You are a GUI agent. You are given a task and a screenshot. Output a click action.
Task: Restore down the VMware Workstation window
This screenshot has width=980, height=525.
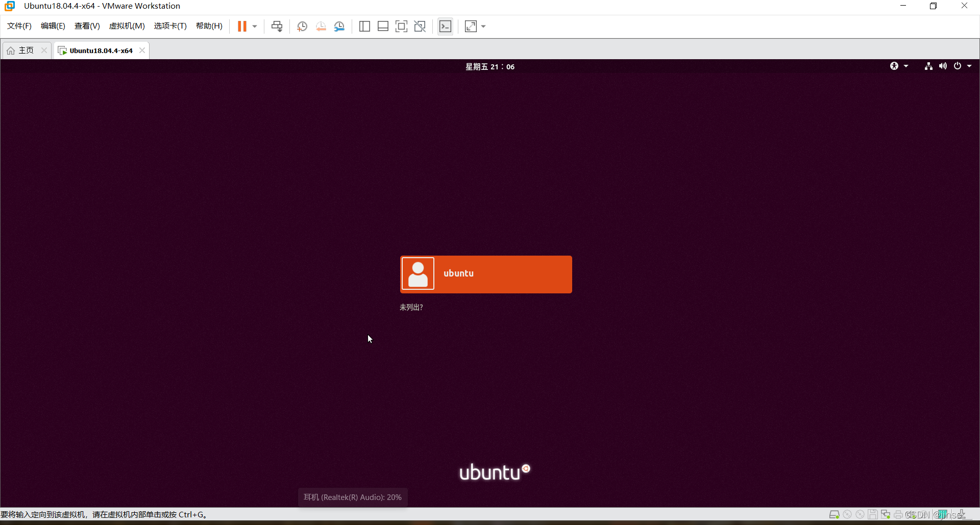pyautogui.click(x=933, y=6)
